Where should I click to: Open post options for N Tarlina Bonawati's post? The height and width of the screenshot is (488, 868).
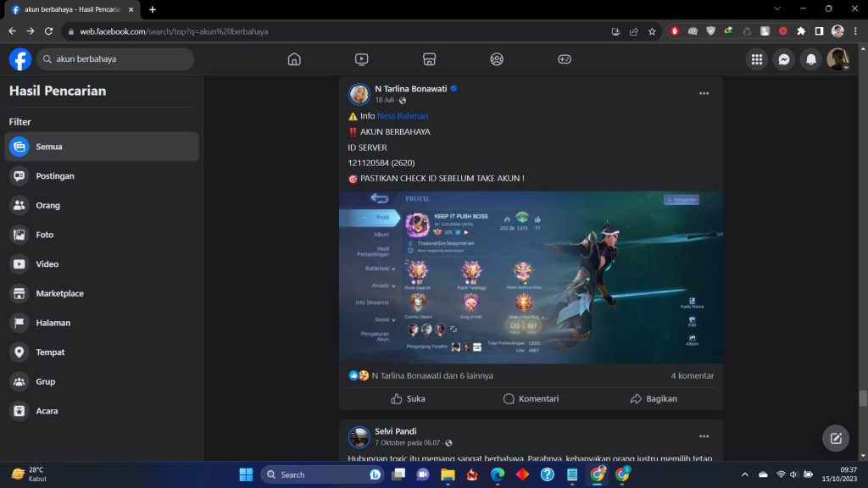click(704, 93)
